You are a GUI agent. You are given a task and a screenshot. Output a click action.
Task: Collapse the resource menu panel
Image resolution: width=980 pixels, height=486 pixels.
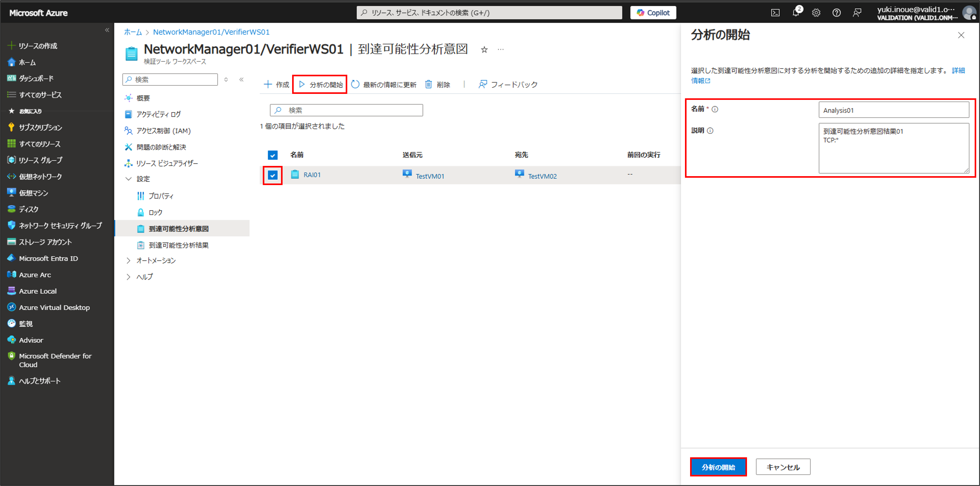coord(241,80)
